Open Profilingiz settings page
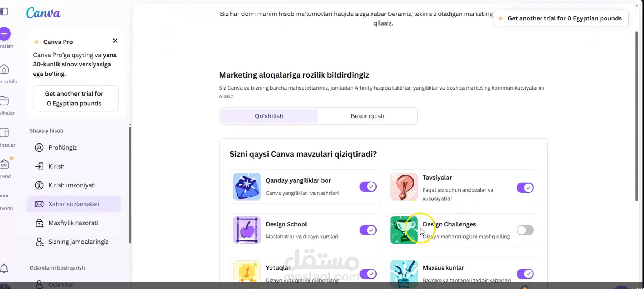This screenshot has width=644, height=289. 74,147
